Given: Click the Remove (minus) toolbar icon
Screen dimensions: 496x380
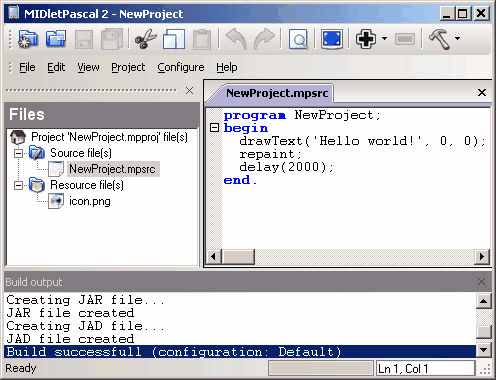Looking at the screenshot, I should (x=405, y=39).
